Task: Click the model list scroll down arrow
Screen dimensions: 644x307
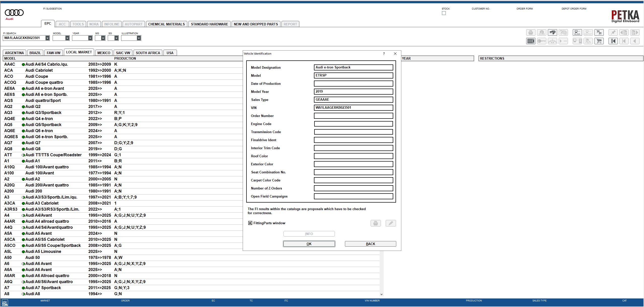Action: (x=381, y=294)
